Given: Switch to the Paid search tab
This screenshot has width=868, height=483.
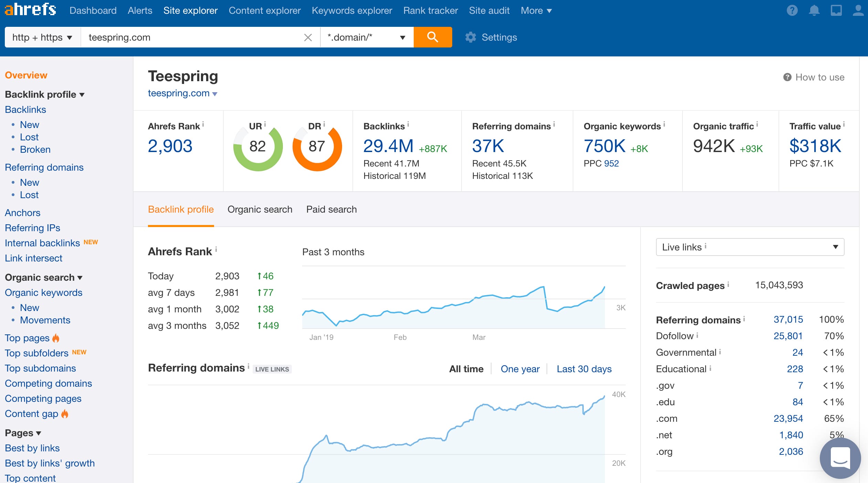Looking at the screenshot, I should click(x=332, y=209).
